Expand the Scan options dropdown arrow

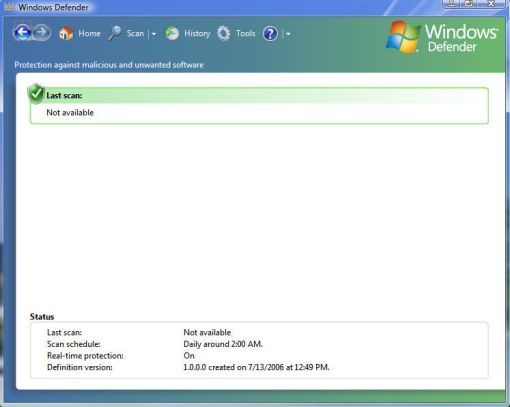pyautogui.click(x=154, y=34)
